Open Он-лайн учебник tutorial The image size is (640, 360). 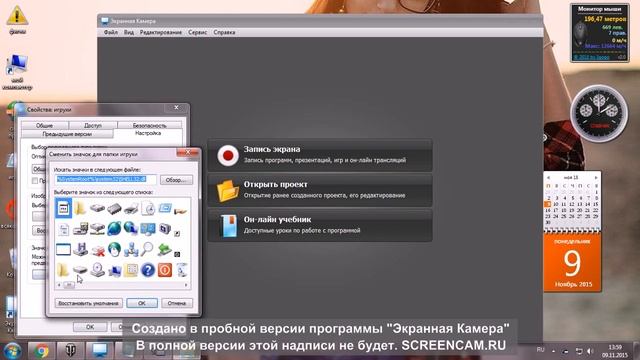click(320, 226)
